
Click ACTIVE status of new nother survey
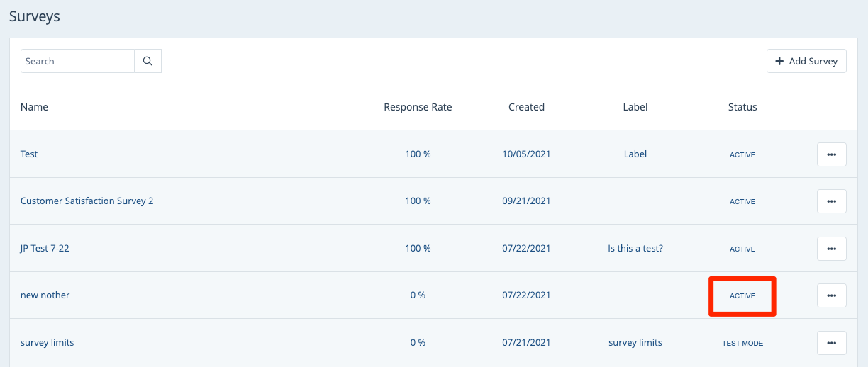(742, 296)
